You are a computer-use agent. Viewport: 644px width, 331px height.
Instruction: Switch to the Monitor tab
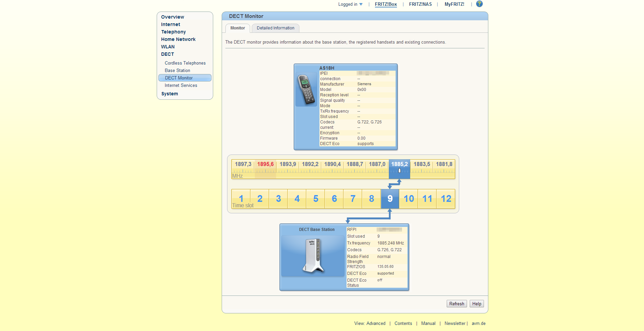tap(238, 28)
